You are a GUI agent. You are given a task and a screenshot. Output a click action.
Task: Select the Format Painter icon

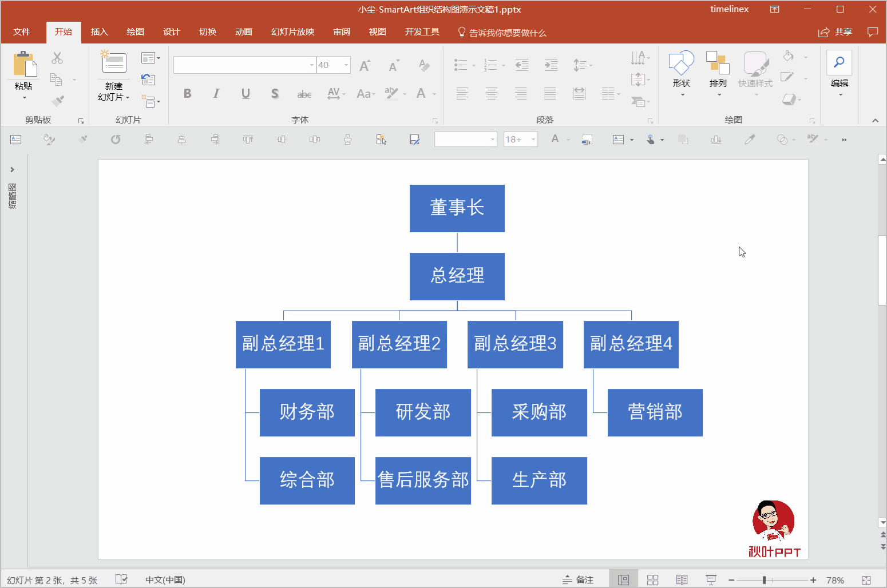pyautogui.click(x=56, y=101)
